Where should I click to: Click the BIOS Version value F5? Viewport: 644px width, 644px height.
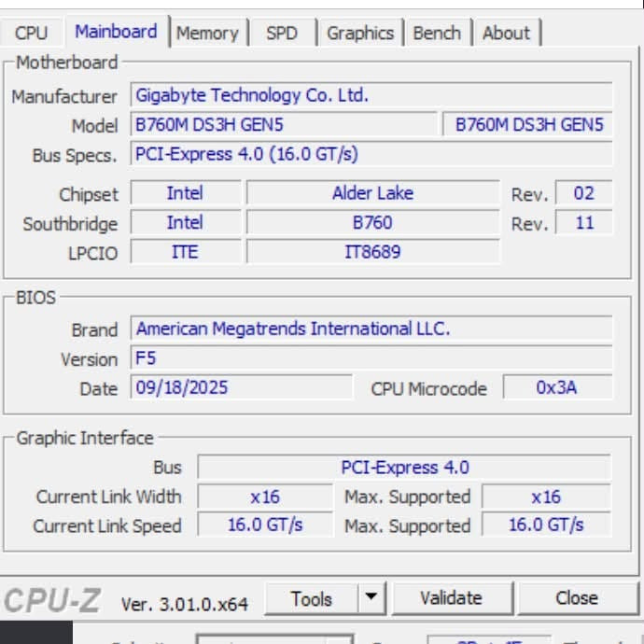tap(371, 357)
